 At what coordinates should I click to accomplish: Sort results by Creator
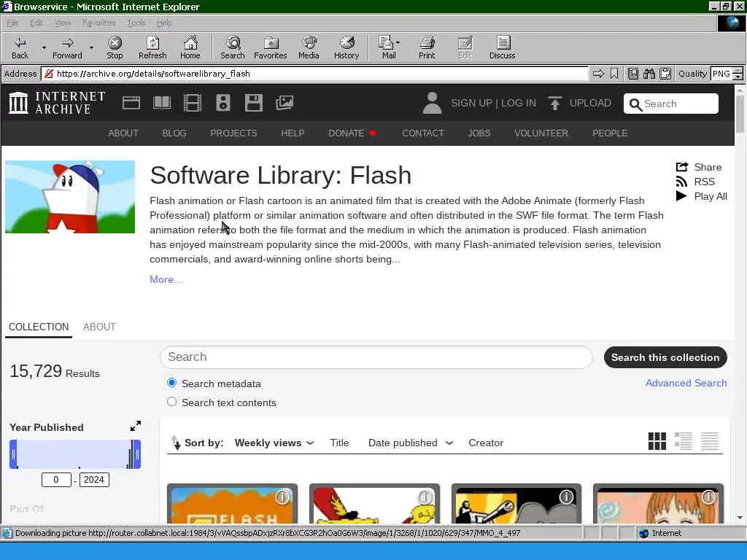click(485, 443)
